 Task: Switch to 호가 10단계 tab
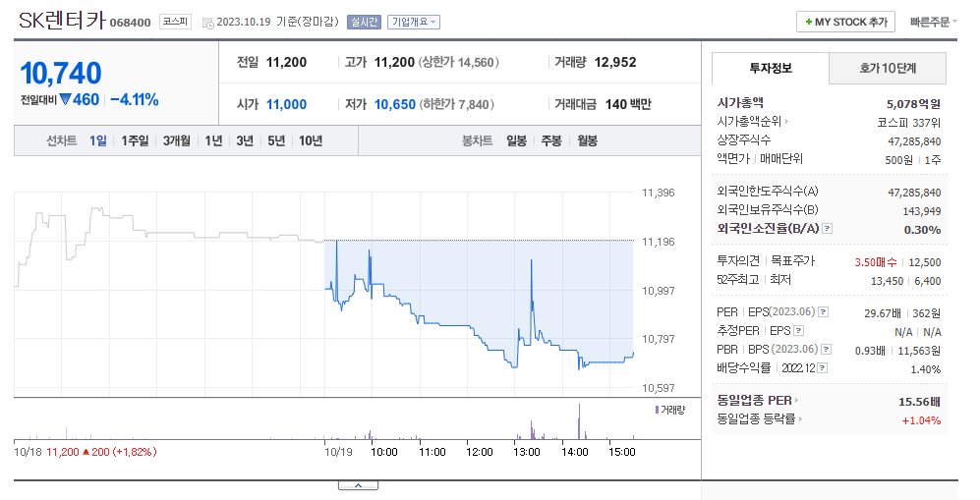[x=888, y=68]
